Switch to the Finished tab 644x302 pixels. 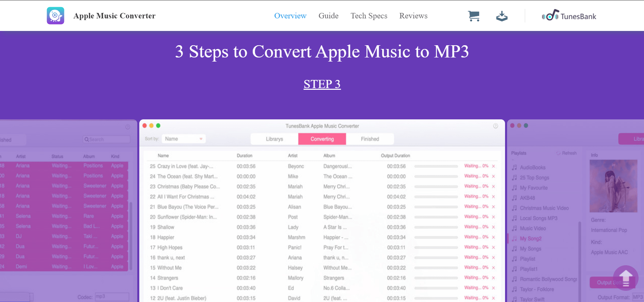click(x=370, y=139)
